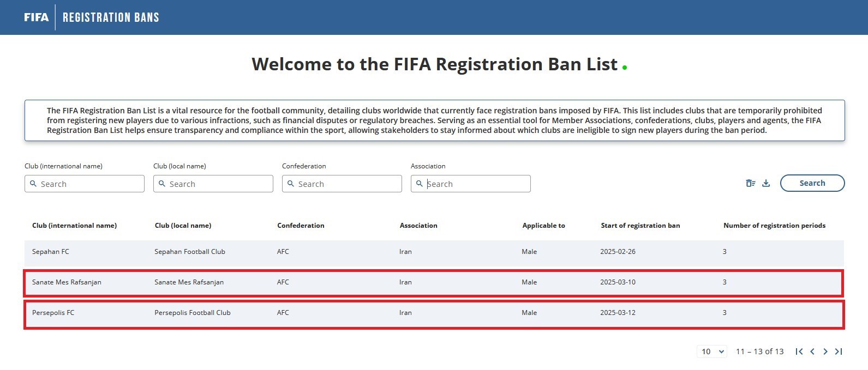Click the Club (local name) search field
This screenshot has height=370, width=868.
click(213, 184)
